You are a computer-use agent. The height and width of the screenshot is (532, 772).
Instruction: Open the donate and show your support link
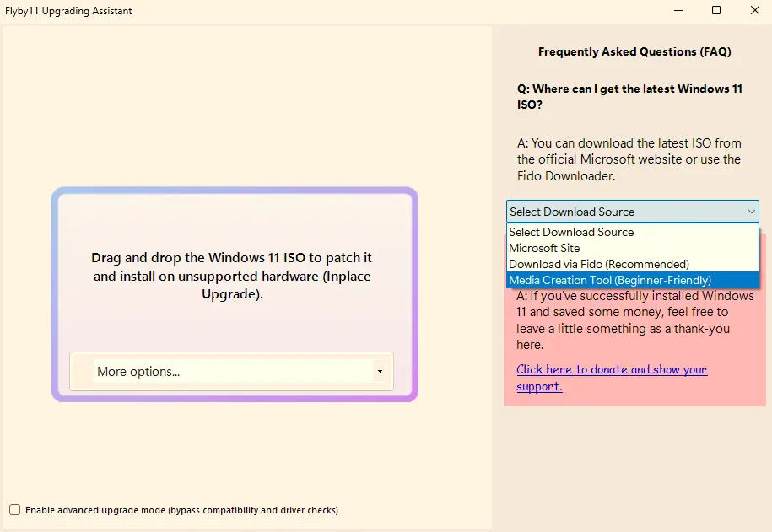point(612,378)
